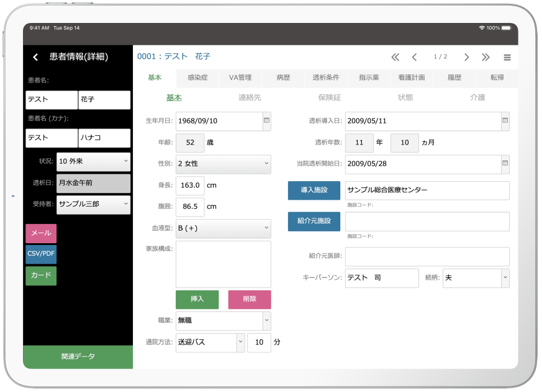Click the green 挿入 button
Screen dimensions: 542x392
click(197, 299)
